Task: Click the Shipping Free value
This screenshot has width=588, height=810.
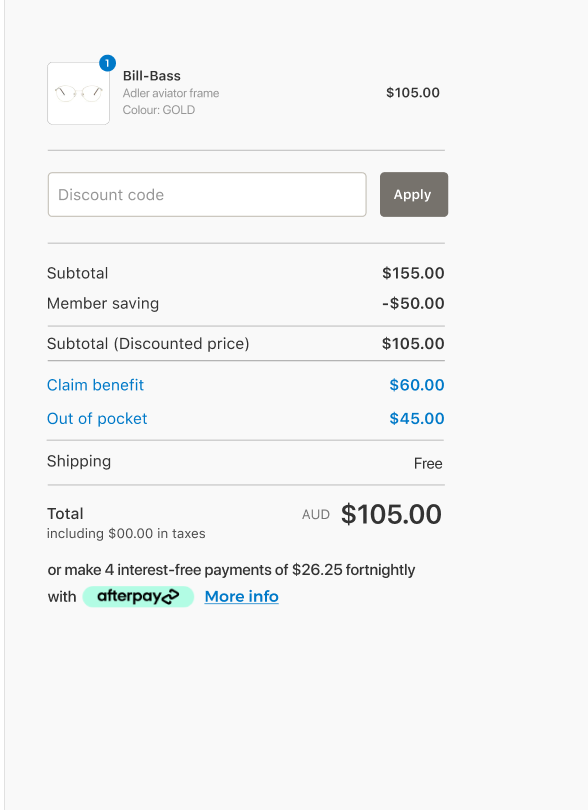Action: [x=428, y=463]
